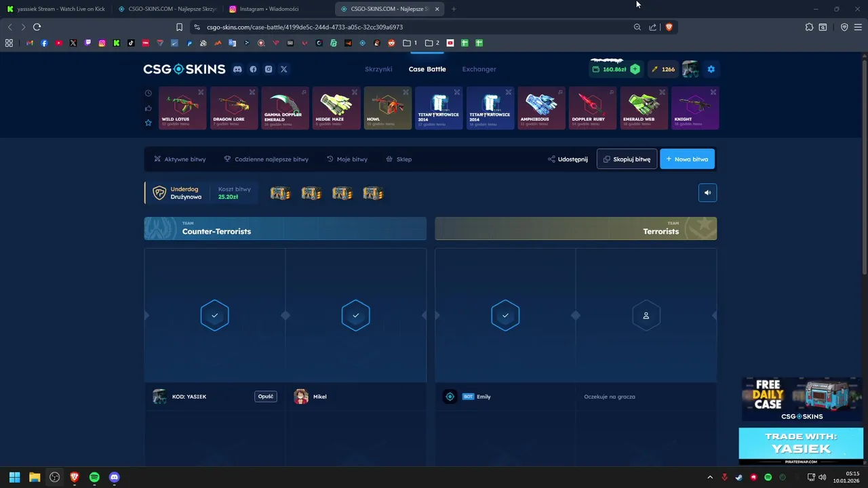Screen dimensions: 868x488
Task: Open Moje bitwy tab
Action: pos(347,159)
